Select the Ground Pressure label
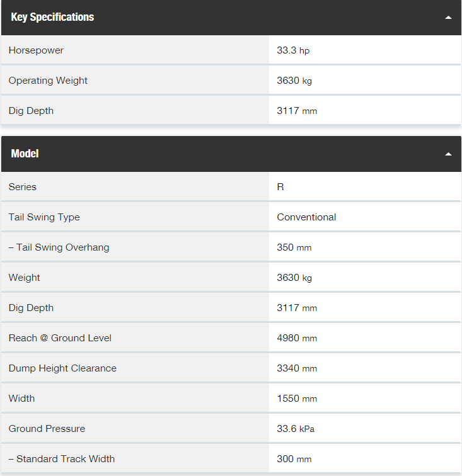The width and height of the screenshot is (462, 476). [47, 429]
